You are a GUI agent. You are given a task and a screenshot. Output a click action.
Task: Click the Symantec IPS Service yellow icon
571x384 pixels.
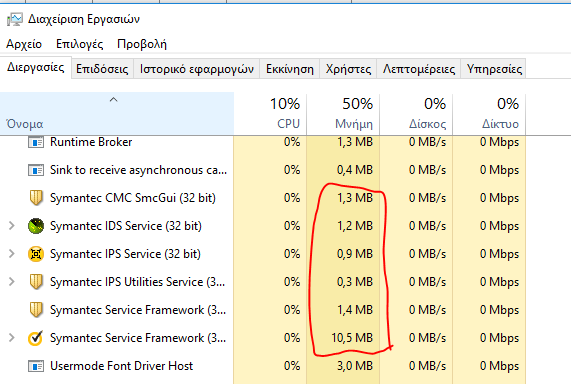tap(36, 254)
